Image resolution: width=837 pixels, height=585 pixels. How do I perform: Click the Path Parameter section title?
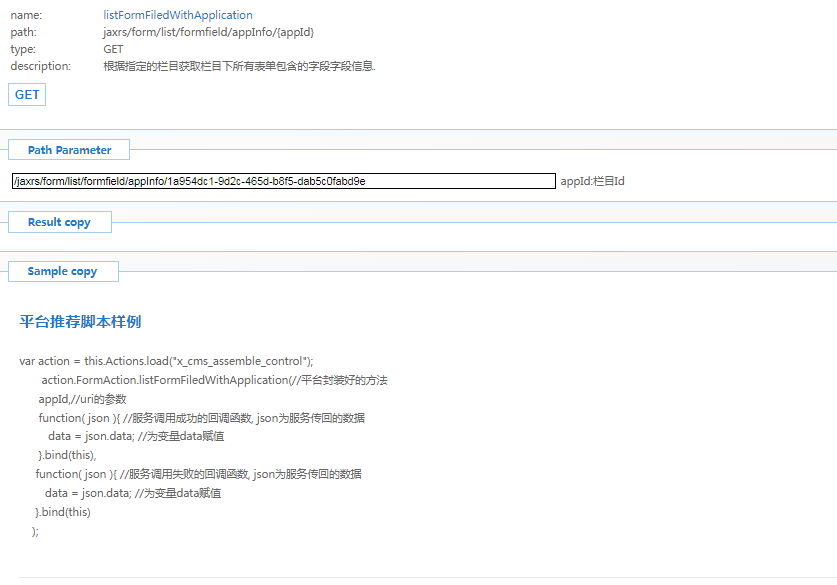tap(68, 149)
